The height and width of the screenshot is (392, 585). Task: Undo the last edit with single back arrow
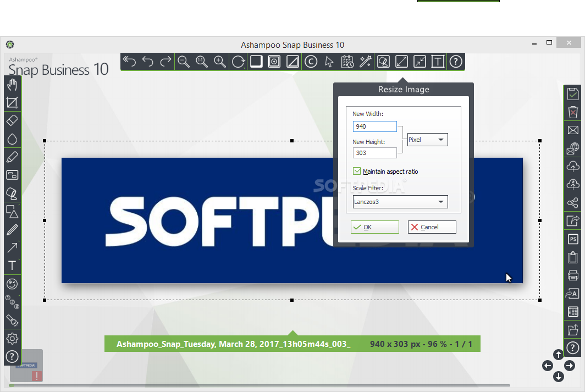point(148,62)
